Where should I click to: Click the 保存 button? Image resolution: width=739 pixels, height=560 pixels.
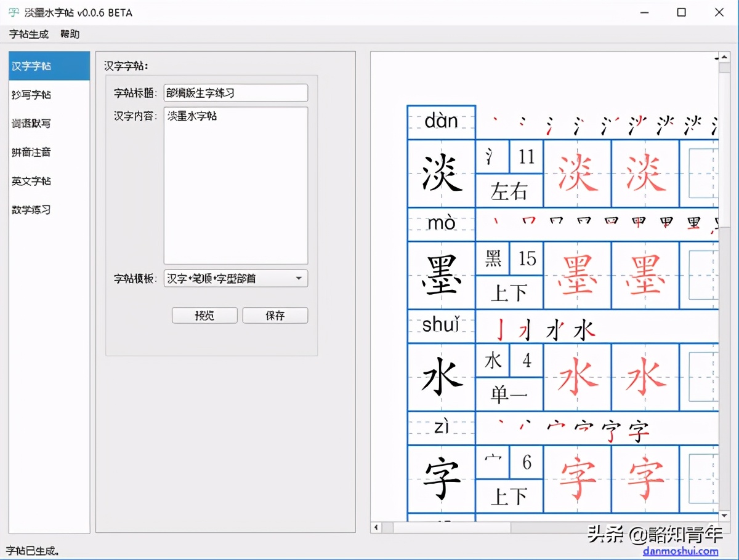(x=275, y=315)
